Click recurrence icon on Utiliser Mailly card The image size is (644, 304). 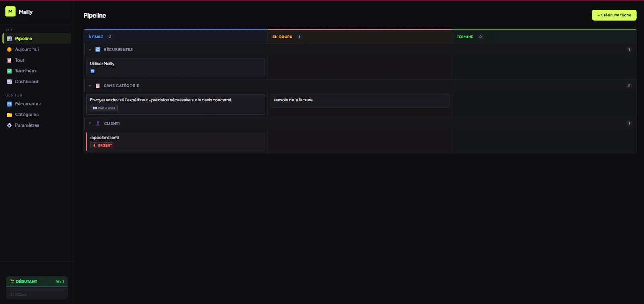click(92, 71)
